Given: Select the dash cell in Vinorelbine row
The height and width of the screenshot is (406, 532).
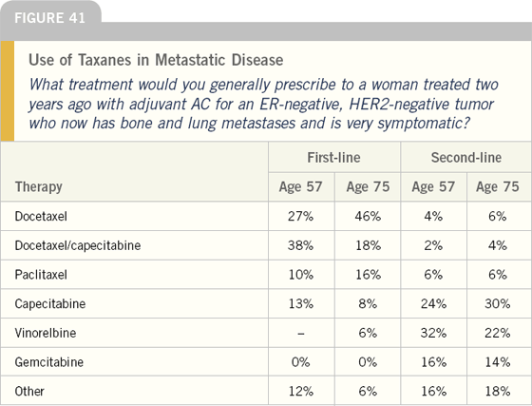Looking at the screenshot, I should click(x=300, y=334).
